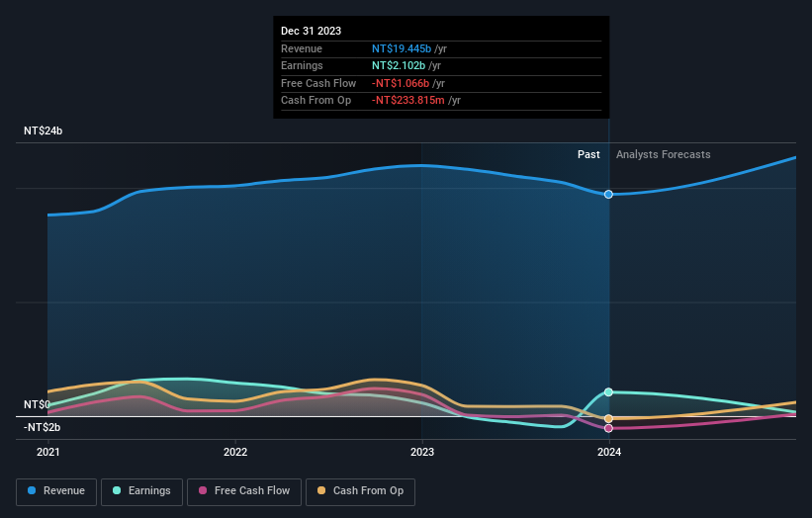812x518 pixels.
Task: Click the Analysts Forecasts label
Action: 664,155
